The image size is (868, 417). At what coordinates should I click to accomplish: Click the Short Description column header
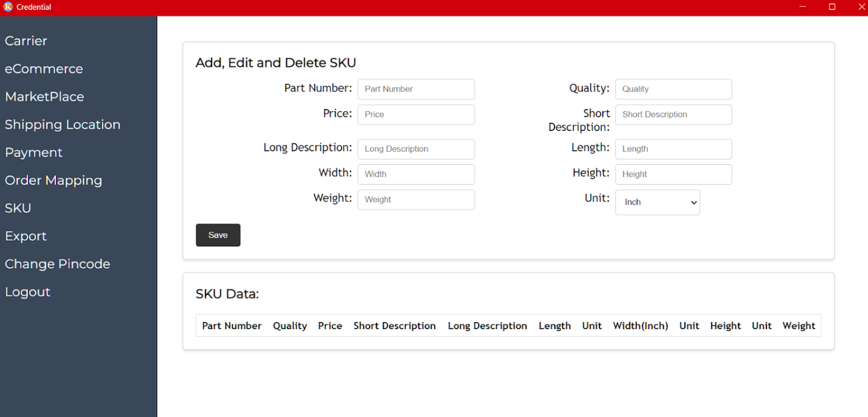point(394,326)
